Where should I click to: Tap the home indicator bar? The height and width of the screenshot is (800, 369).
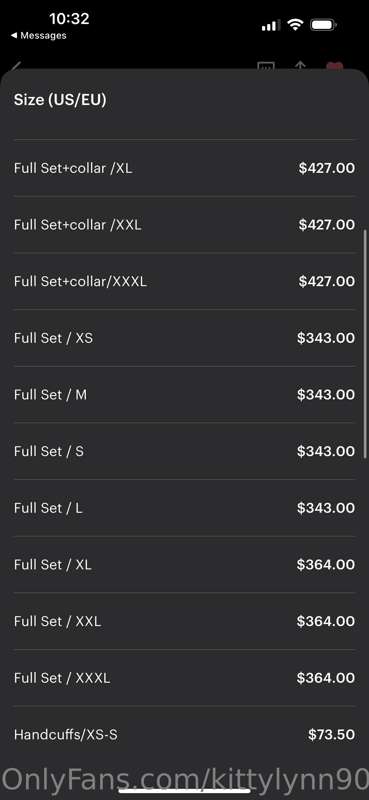pos(184,791)
